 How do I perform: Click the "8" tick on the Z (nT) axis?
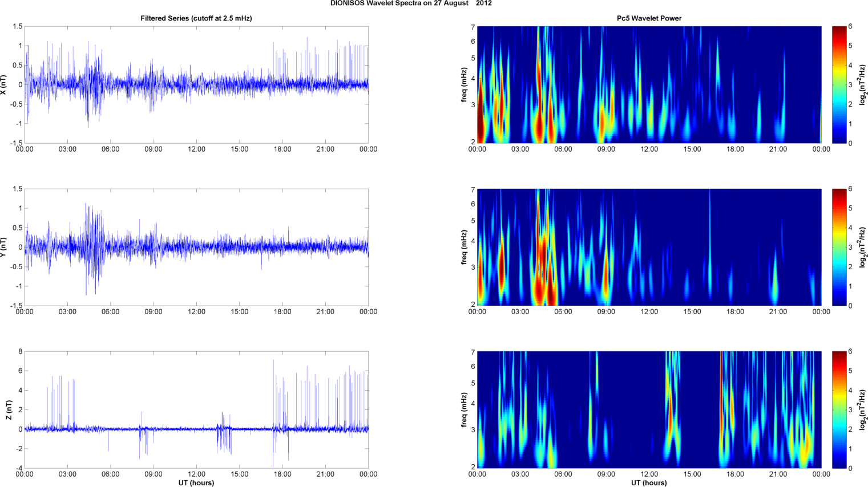(x=20, y=352)
